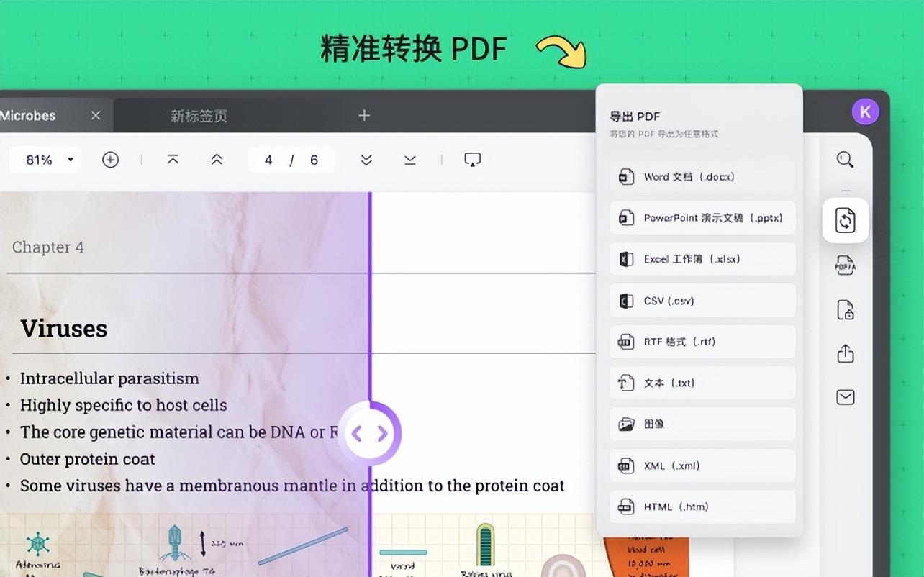Click the 'Intracellular parasitism' bullet
The height and width of the screenshot is (577, 924).
109,378
